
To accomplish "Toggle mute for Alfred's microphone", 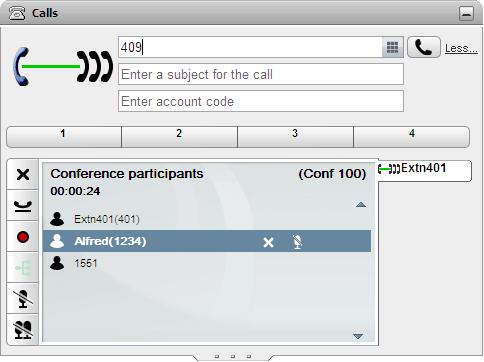I will coord(297,242).
